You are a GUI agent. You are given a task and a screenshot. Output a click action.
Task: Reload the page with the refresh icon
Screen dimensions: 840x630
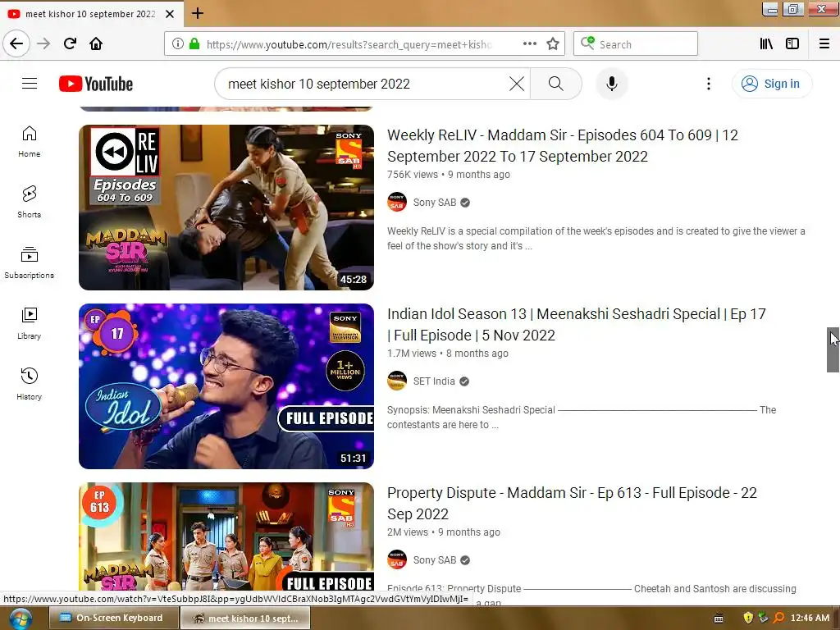[x=70, y=43]
